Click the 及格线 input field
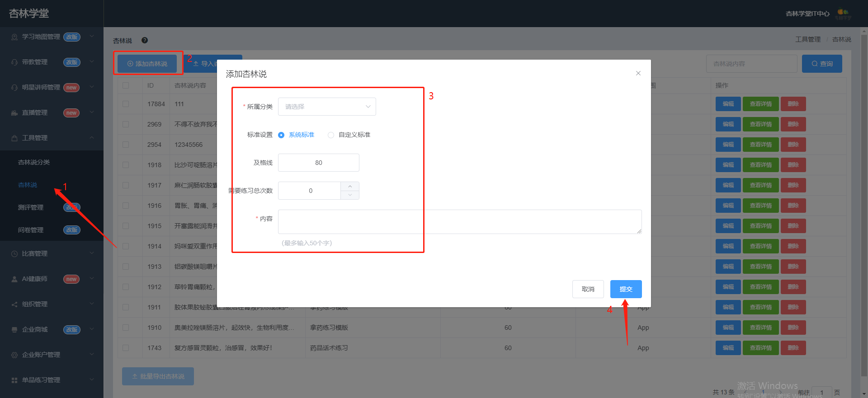This screenshot has height=398, width=868. coord(319,163)
